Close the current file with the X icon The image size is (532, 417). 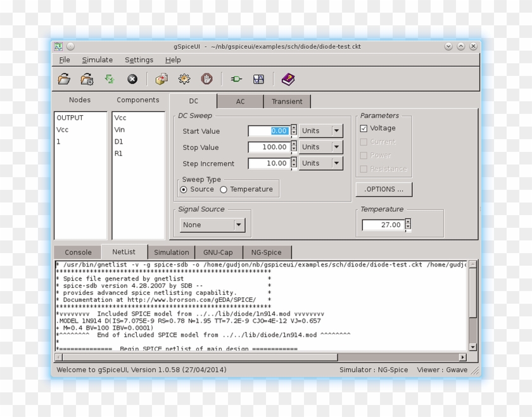click(x=132, y=78)
